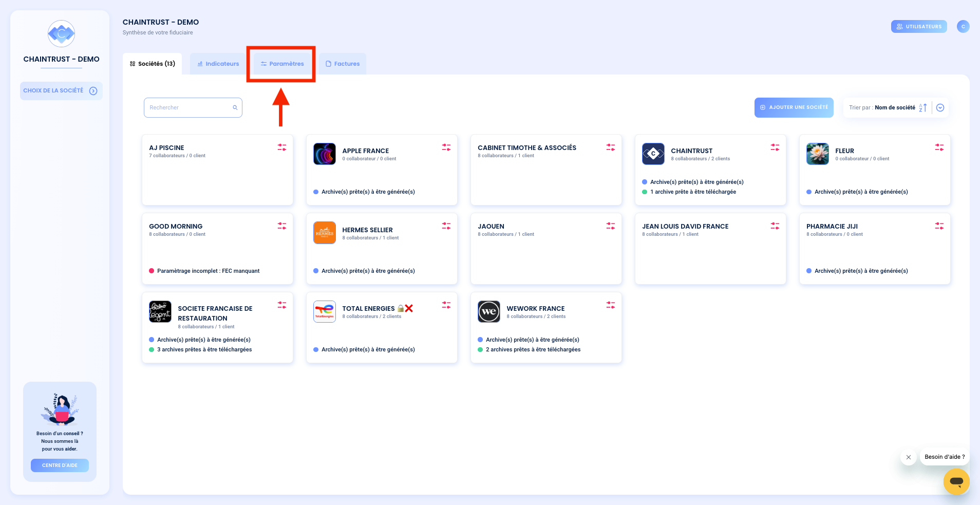Open settings icon on SOCIETE FRANCAISE DE RESTAURATION card
This screenshot has height=505, width=980.
click(x=282, y=305)
